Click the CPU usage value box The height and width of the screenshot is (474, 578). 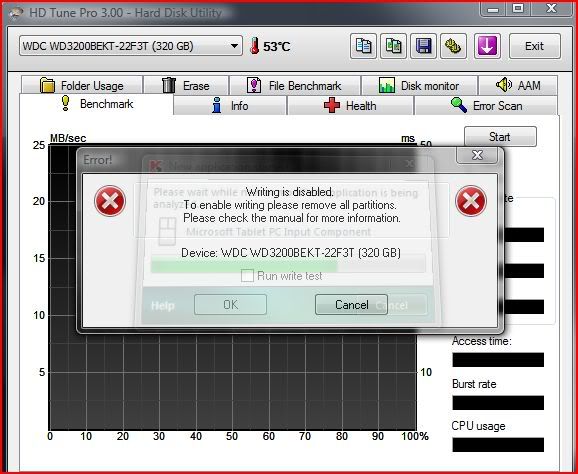[498, 445]
